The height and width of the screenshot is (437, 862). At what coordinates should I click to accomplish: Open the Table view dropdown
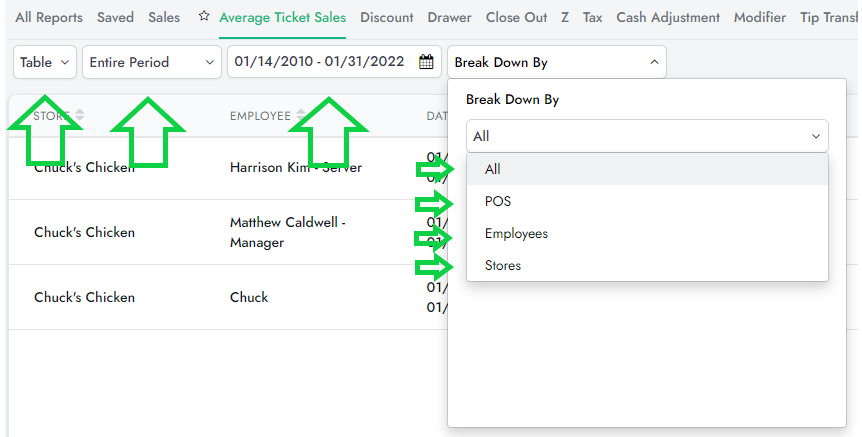(x=46, y=62)
